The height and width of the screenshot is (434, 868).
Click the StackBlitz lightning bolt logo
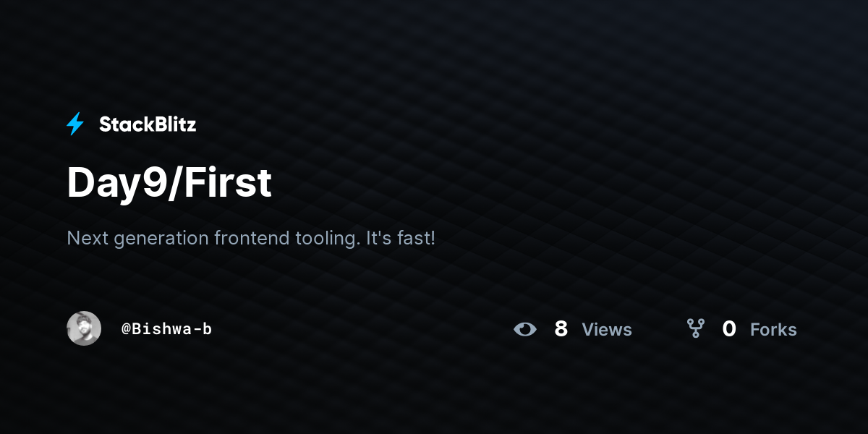click(x=75, y=124)
